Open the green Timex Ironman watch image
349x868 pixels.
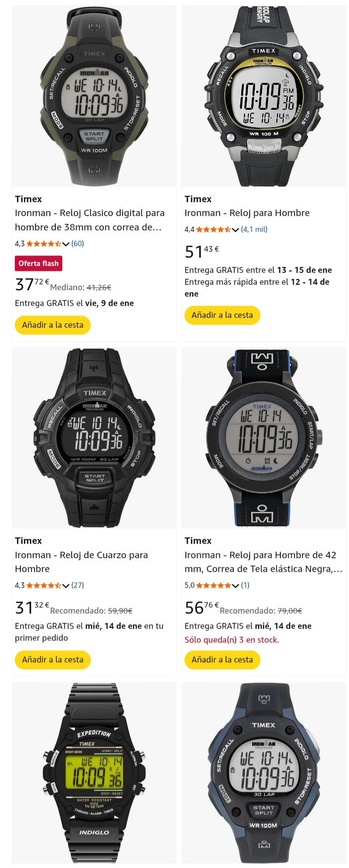[x=94, y=96]
